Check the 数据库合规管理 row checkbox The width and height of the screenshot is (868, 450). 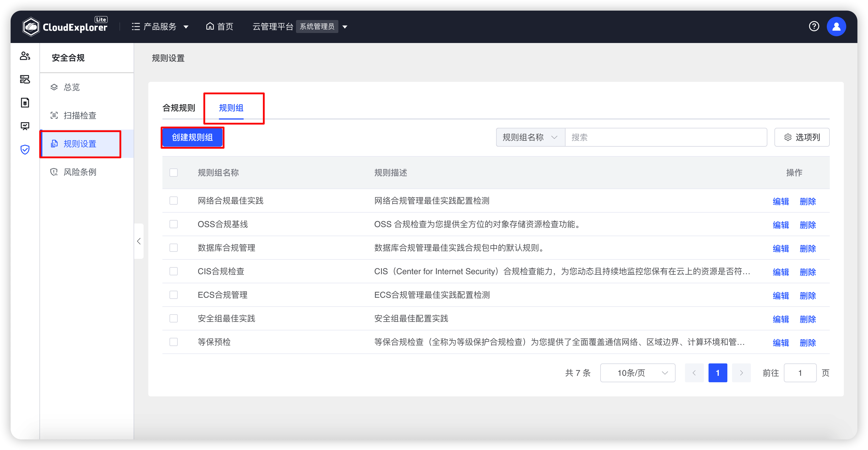click(174, 248)
